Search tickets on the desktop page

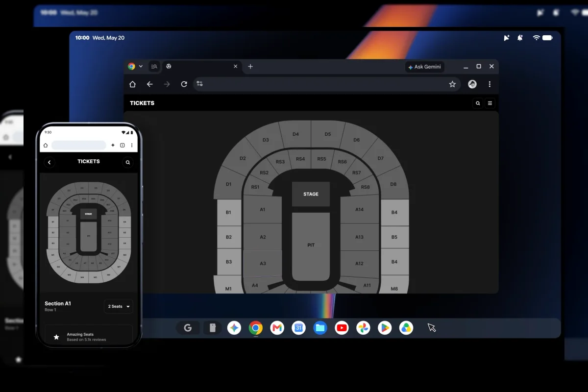pyautogui.click(x=478, y=103)
